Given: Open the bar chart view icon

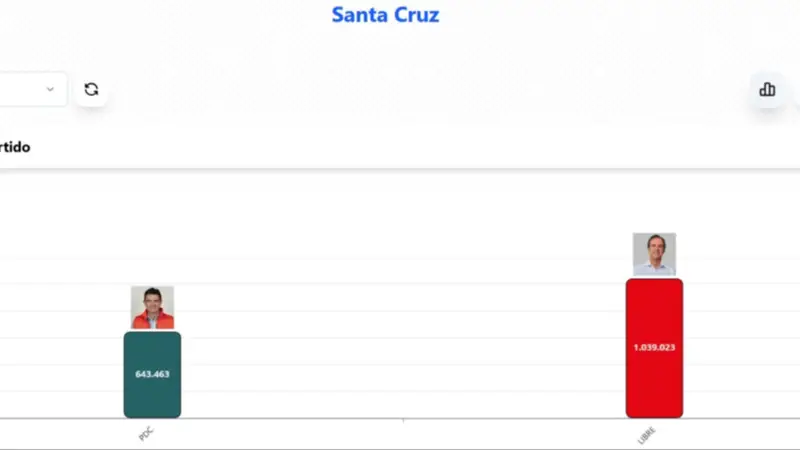Looking at the screenshot, I should click(767, 89).
